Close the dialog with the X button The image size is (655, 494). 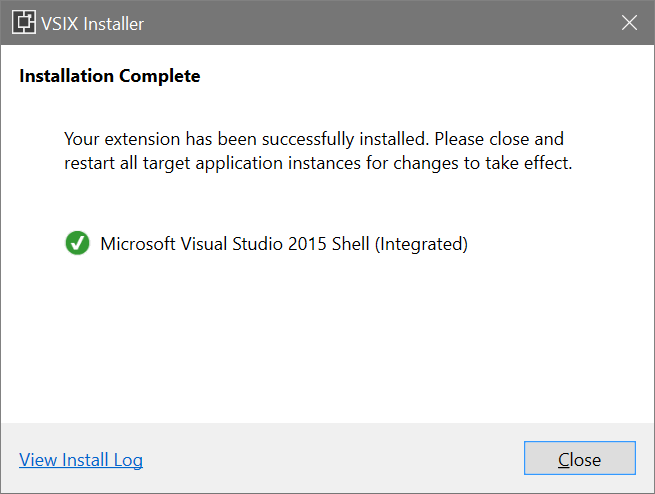[629, 22]
